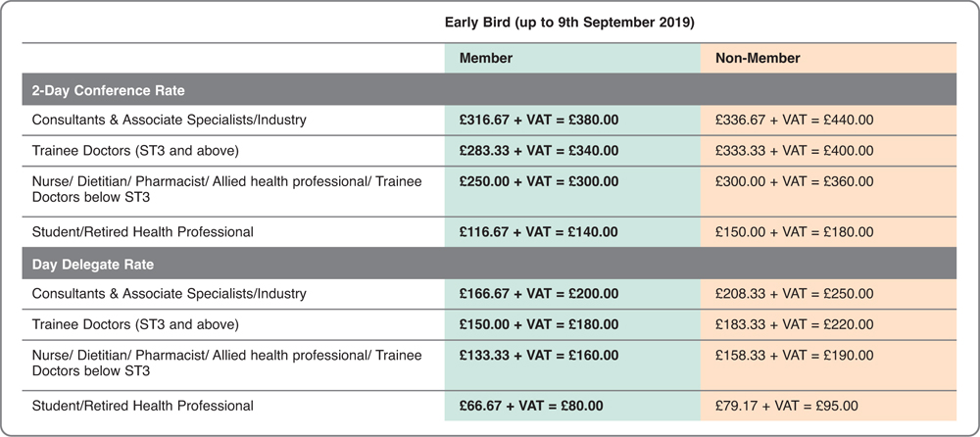Viewport: 980px width, 437px height.
Task: Choose the non-member price totalling £360.00
Action: coord(795,181)
